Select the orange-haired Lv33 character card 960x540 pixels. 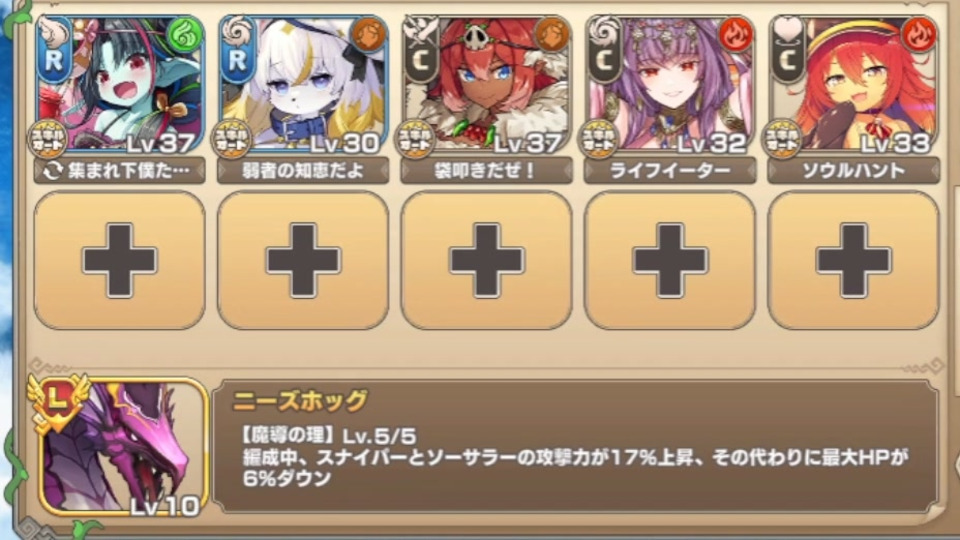pos(853,84)
